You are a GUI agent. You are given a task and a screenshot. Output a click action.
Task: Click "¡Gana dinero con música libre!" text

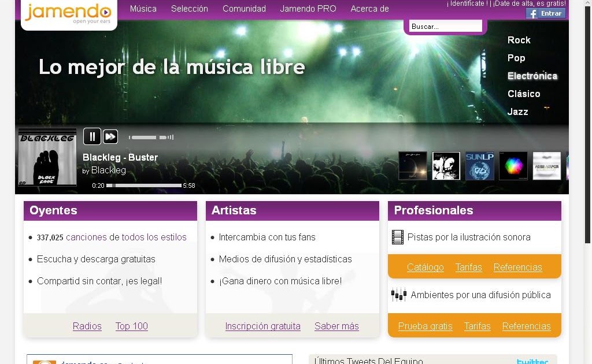(x=280, y=281)
